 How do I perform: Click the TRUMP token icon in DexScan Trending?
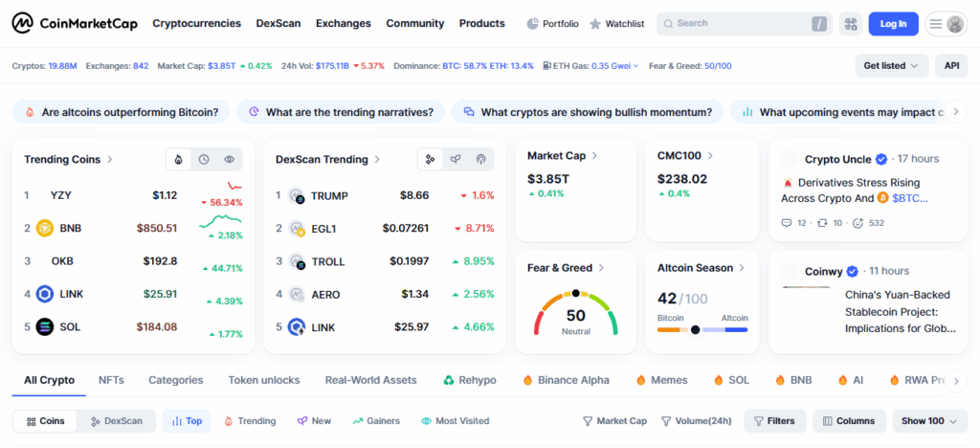point(297,195)
